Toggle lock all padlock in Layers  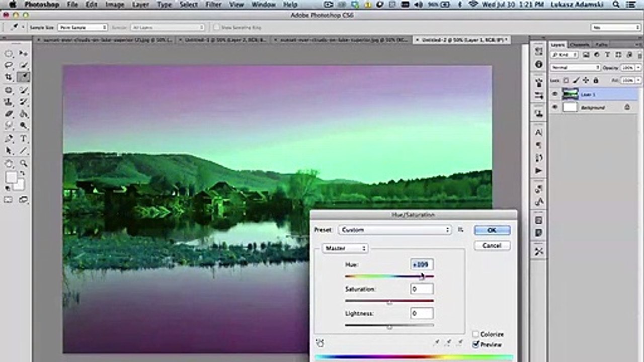[596, 80]
